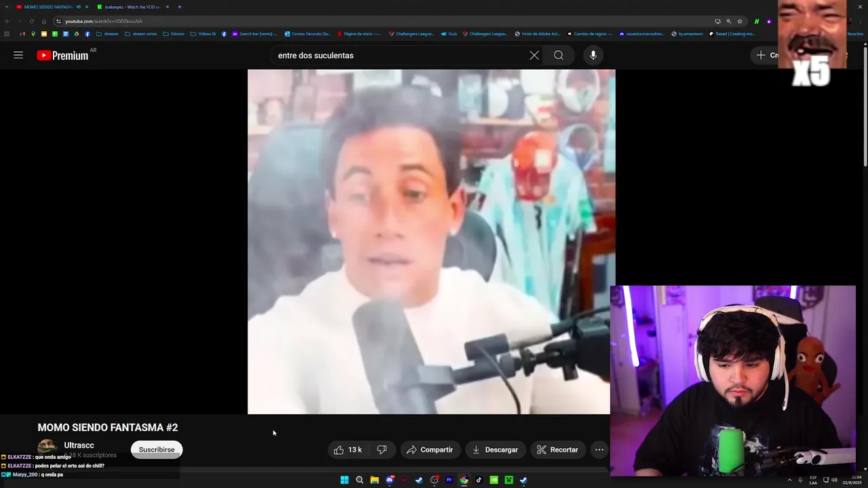Open the green N browser extension

point(757,21)
